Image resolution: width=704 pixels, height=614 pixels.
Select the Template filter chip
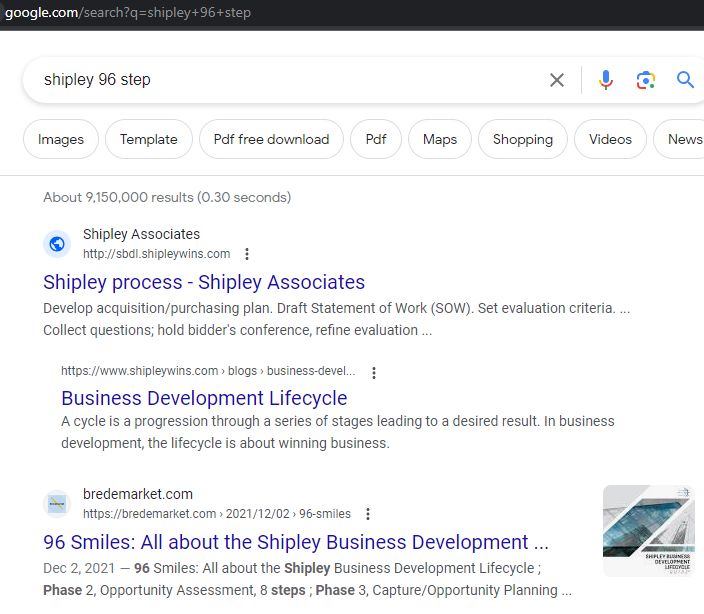tap(149, 140)
